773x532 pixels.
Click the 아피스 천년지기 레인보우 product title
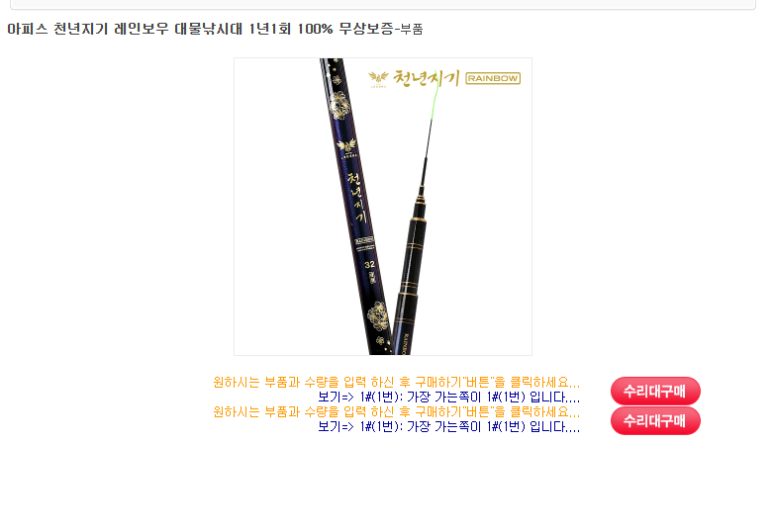200,29
